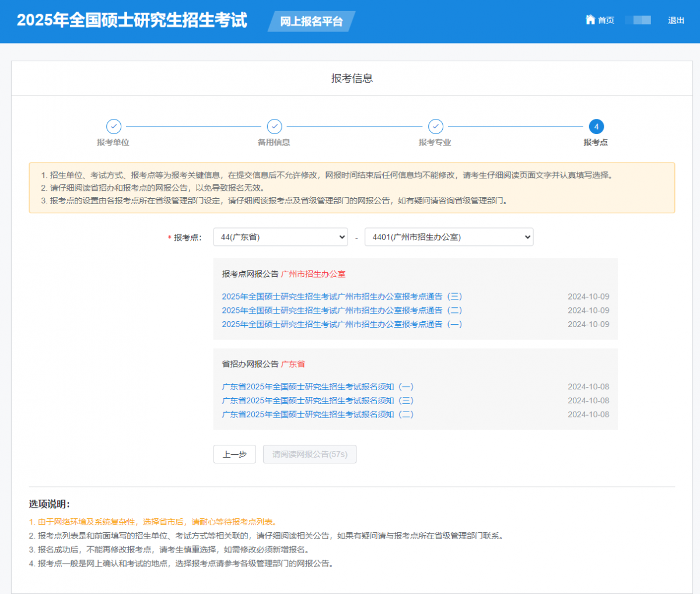Open 广东省报名须知（一）link
Viewport: 700px width, 594px height.
point(317,387)
